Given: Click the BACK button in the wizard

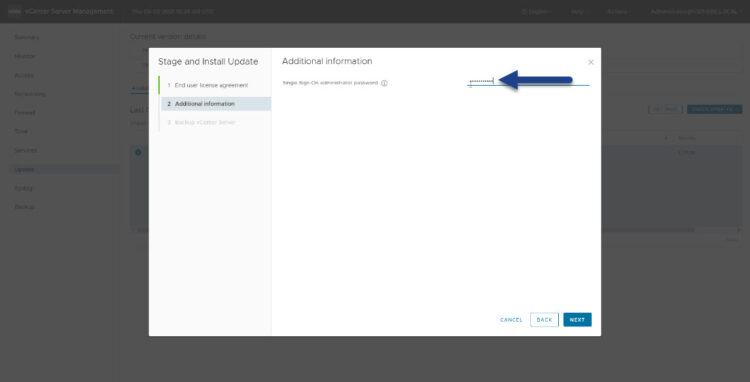Looking at the screenshot, I should (x=544, y=320).
